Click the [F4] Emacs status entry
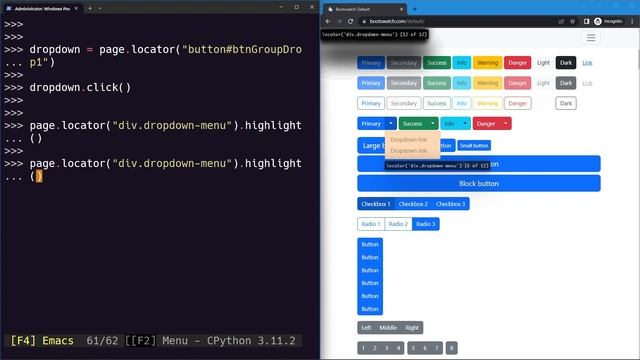The image size is (640, 360). 42,341
